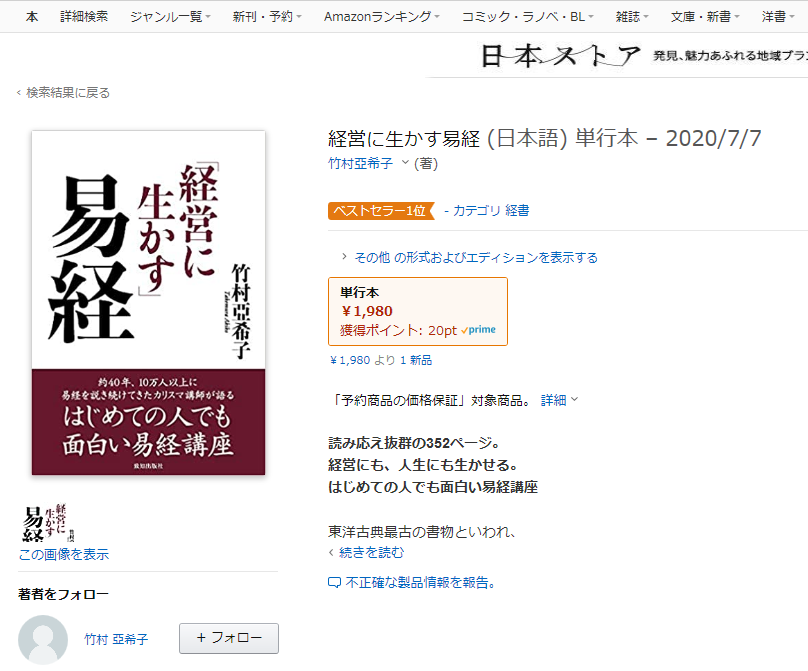Viewport: 808px width, 671px height.
Task: Click the prime badge icon
Action: (479, 330)
